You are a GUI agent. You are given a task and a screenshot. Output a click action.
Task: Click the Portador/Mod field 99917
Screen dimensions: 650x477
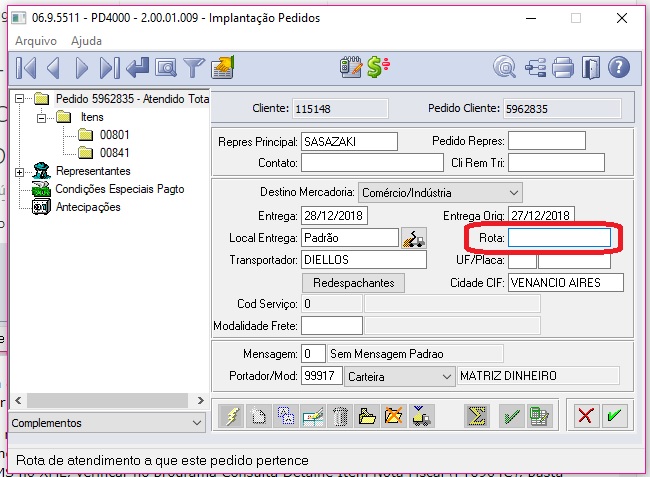[x=322, y=375]
